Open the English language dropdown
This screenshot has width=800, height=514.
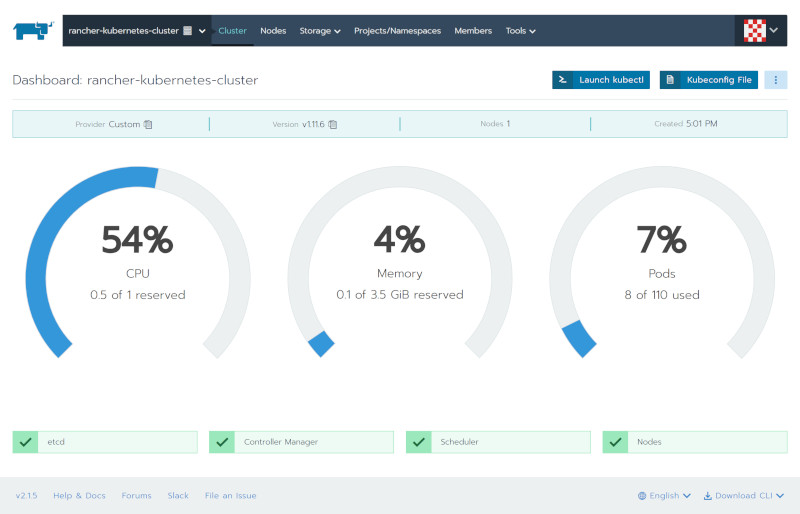[x=664, y=496]
